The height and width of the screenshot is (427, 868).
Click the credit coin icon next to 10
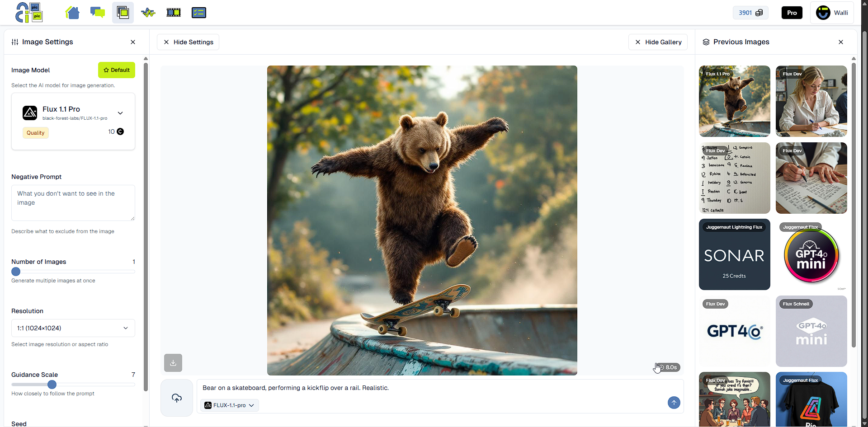pyautogui.click(x=120, y=131)
